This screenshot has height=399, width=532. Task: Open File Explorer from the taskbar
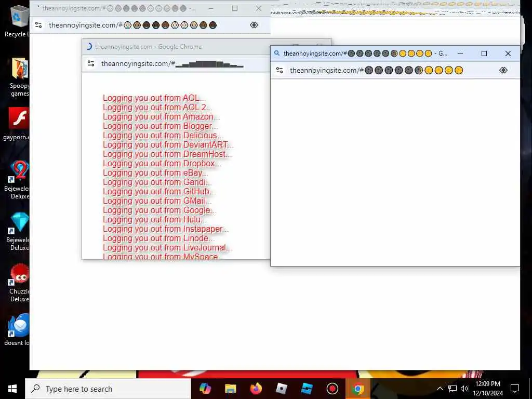pos(230,389)
